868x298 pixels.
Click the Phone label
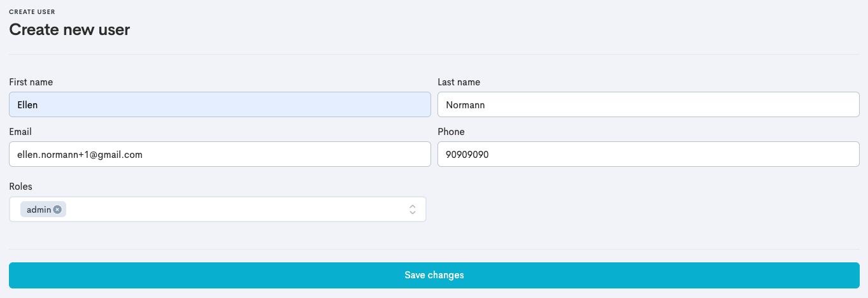[451, 132]
